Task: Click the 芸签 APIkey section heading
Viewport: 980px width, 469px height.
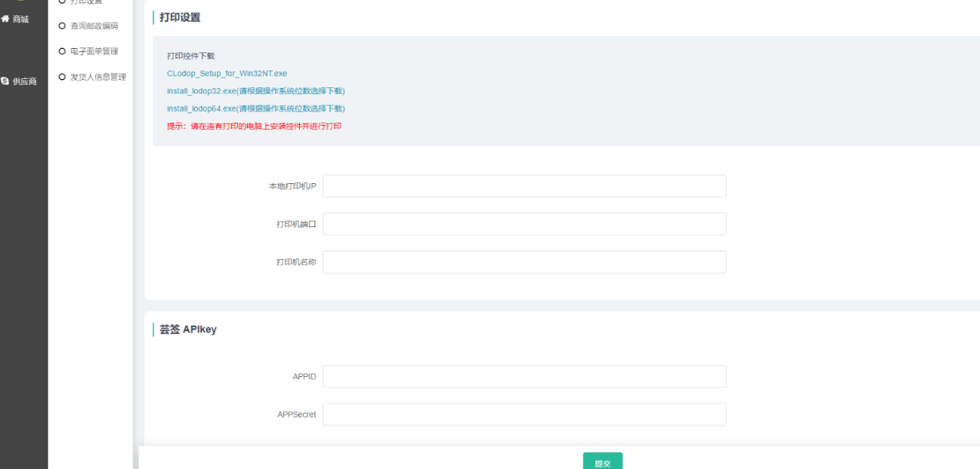Action: (188, 330)
